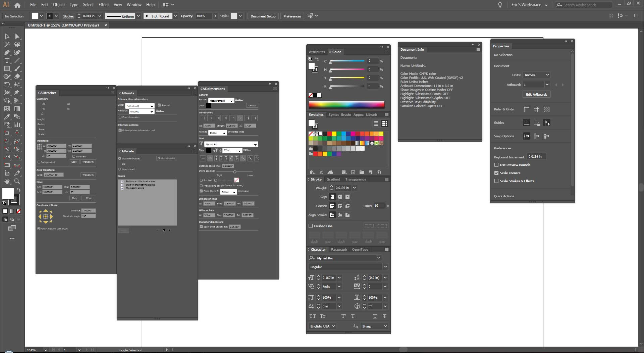Expand the English: USA language dropdown
The height and width of the screenshot is (353, 644).
point(322,326)
